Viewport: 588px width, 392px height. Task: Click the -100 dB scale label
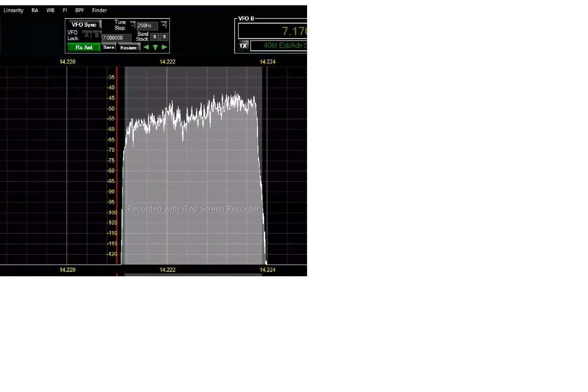(x=112, y=212)
